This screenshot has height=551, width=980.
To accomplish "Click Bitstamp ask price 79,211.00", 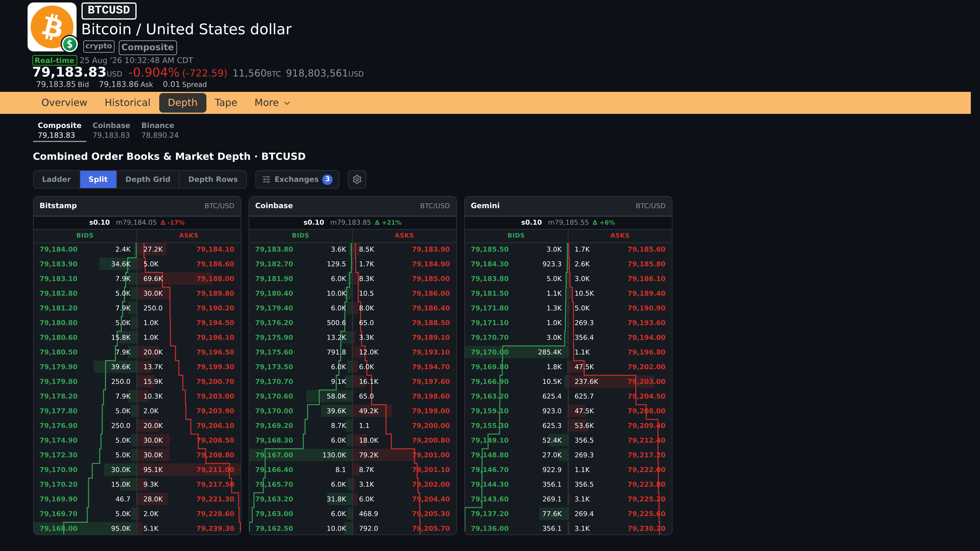I will click(215, 470).
